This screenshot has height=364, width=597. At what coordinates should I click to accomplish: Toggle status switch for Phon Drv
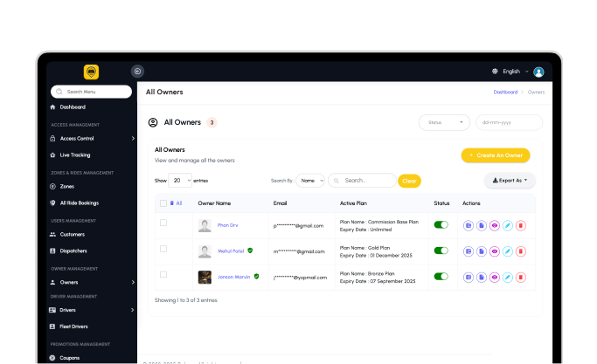pos(441,225)
